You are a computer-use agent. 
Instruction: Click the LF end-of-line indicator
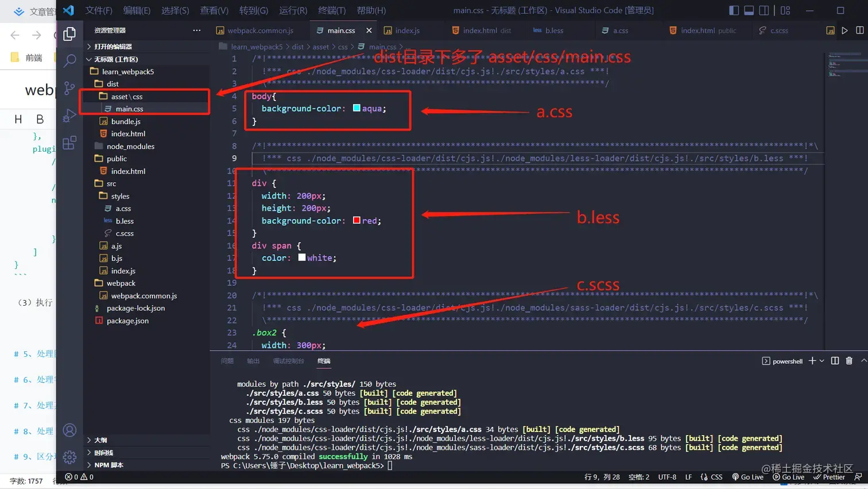pyautogui.click(x=688, y=477)
